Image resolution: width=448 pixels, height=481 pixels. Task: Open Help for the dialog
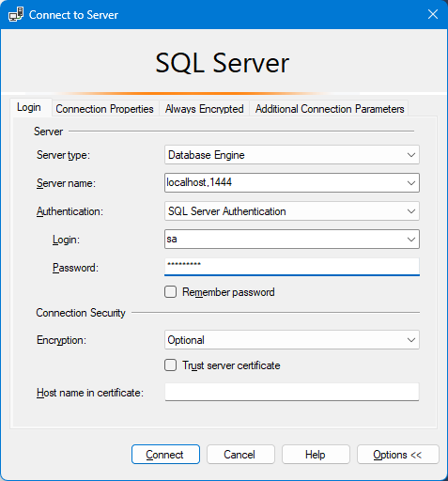[x=316, y=454]
